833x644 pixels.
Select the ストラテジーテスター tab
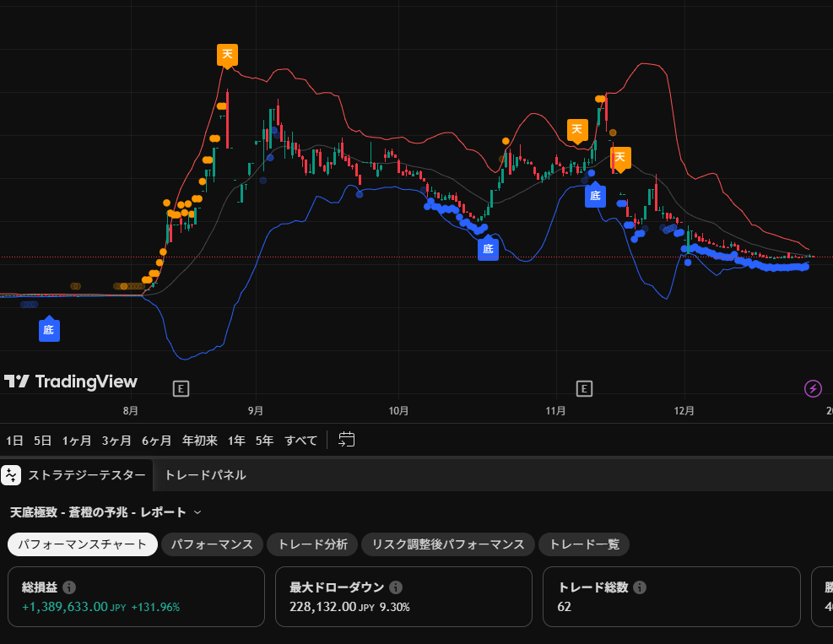click(x=87, y=475)
